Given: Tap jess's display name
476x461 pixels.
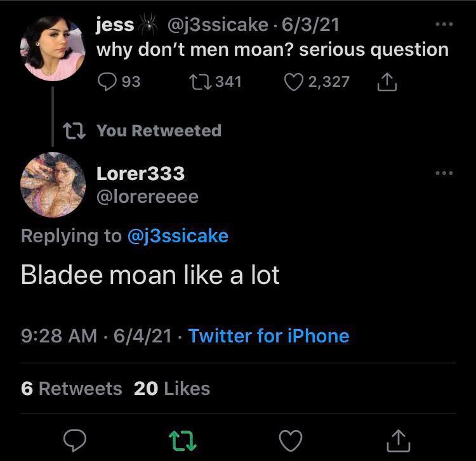Looking at the screenshot, I should pyautogui.click(x=115, y=25).
